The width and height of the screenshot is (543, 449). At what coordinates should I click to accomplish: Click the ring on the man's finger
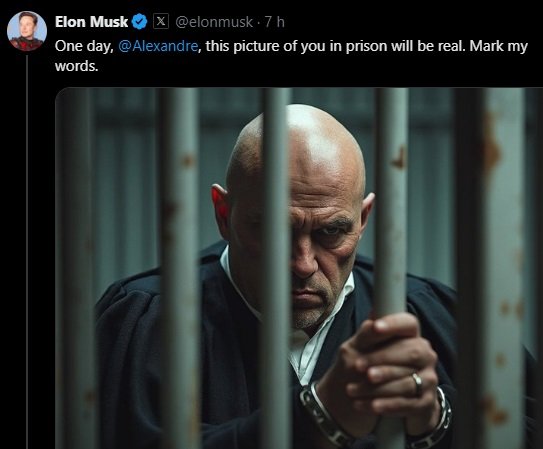(417, 382)
